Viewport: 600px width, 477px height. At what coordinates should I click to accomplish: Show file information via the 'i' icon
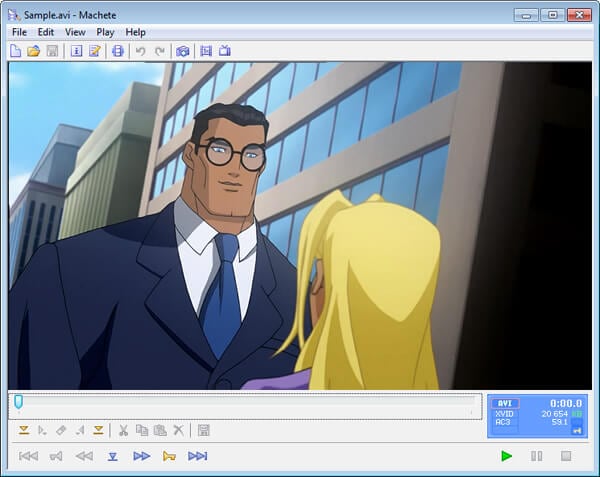pyautogui.click(x=77, y=51)
